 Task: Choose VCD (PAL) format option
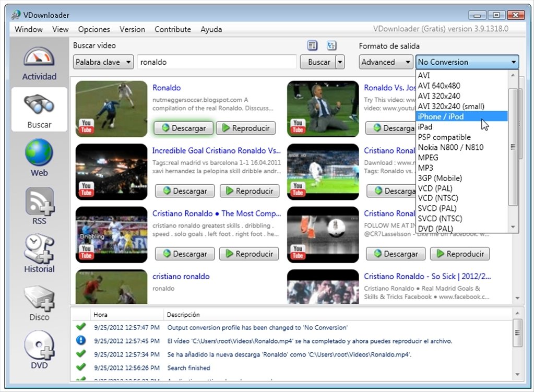[x=462, y=188]
